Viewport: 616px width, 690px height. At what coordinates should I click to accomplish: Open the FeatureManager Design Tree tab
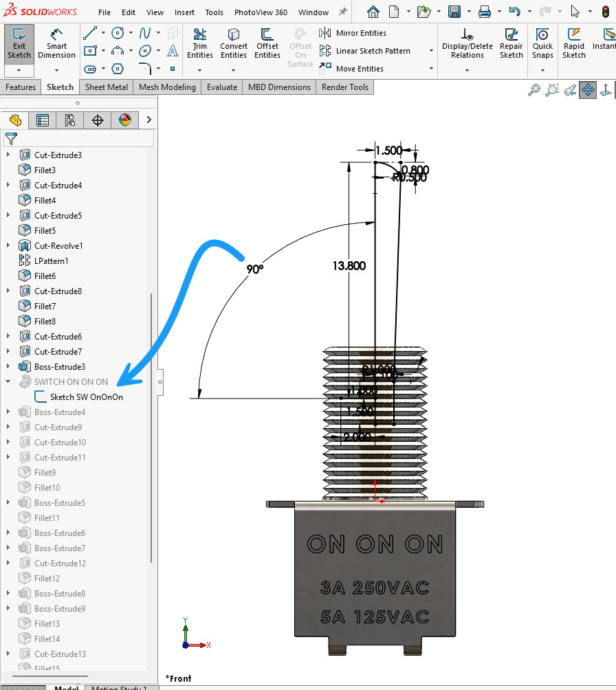[x=15, y=120]
